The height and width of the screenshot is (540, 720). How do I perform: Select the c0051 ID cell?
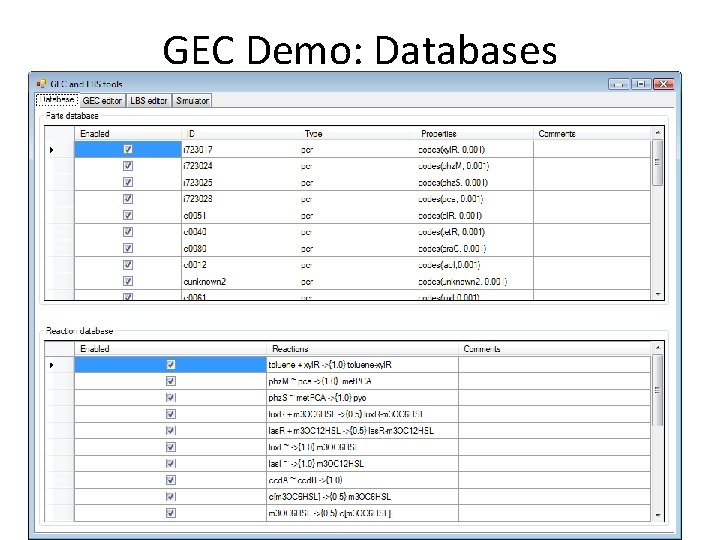tap(240, 215)
